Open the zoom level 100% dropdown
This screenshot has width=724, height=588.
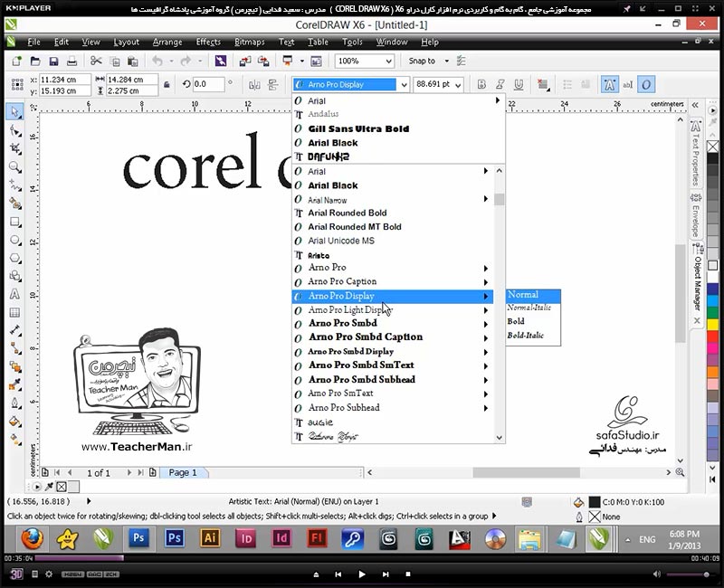[x=389, y=61]
